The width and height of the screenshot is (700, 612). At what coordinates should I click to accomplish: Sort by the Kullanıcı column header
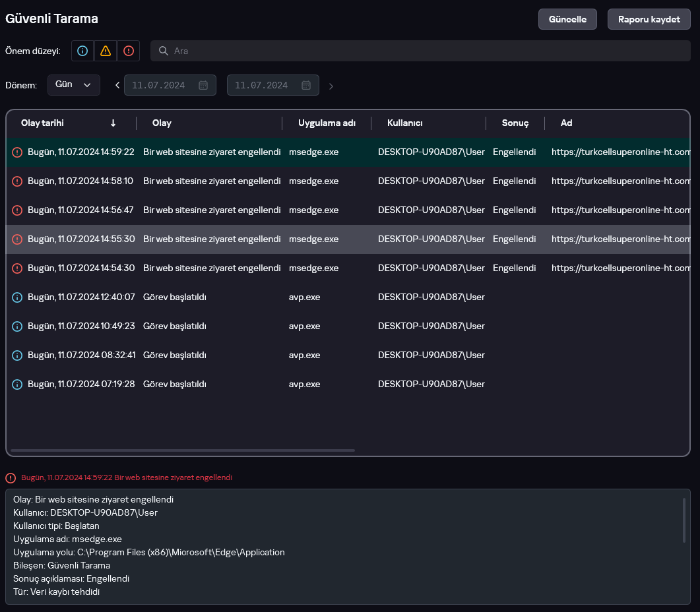[x=404, y=123]
